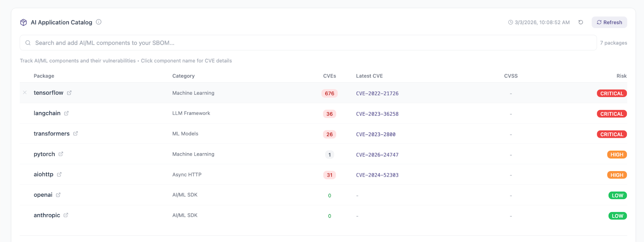Viewport: 644px width, 242px height.
Task: Click the LLM Framework category cell
Action: [191, 113]
